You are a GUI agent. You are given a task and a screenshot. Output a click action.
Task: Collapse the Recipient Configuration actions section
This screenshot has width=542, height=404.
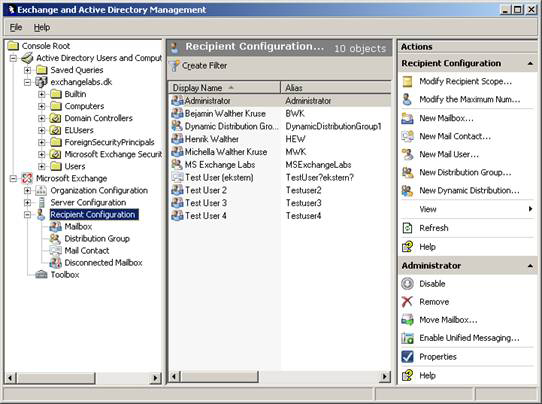click(530, 64)
